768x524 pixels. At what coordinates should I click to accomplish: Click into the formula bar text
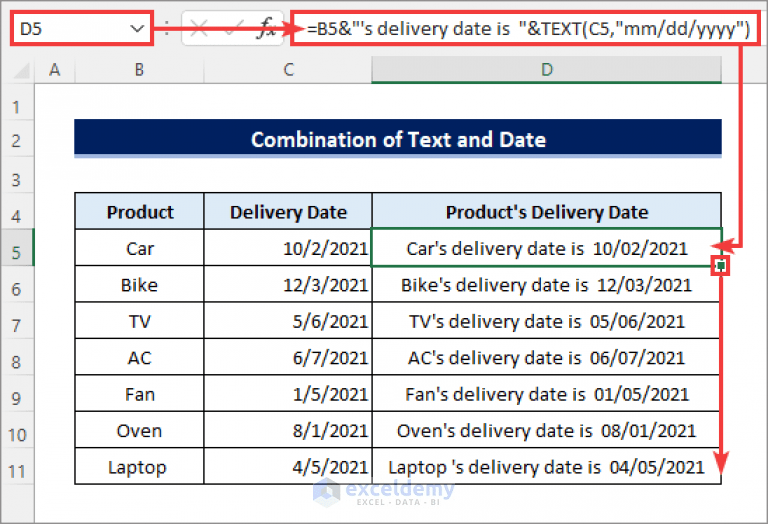pos(528,29)
